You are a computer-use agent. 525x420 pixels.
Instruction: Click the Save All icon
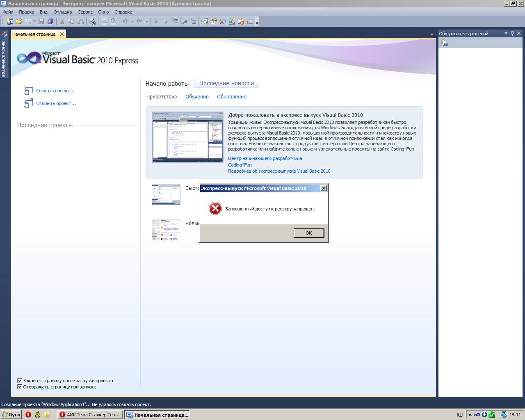pyautogui.click(x=50, y=21)
